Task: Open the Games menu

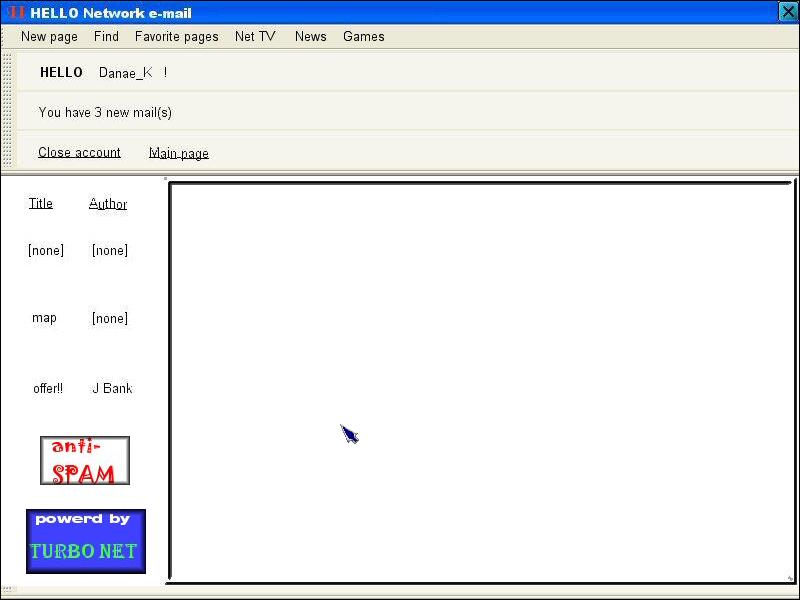Action: click(363, 36)
